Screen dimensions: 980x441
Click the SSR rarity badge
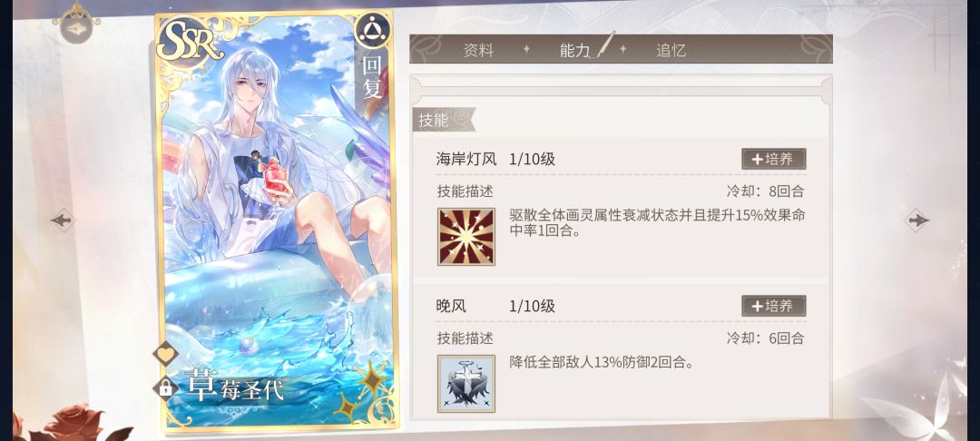(189, 42)
